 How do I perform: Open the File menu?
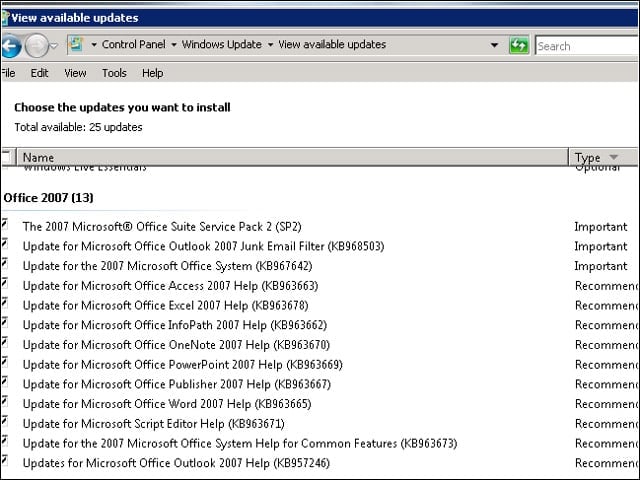point(8,73)
